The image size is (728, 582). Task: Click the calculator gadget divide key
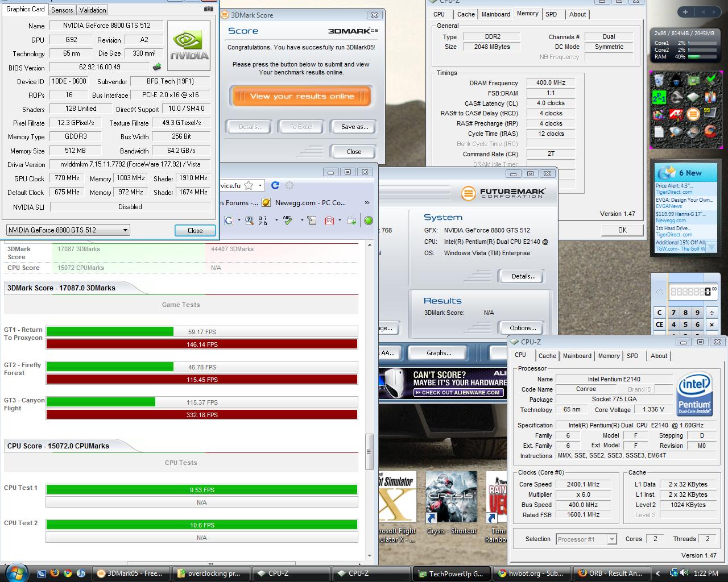click(x=712, y=313)
